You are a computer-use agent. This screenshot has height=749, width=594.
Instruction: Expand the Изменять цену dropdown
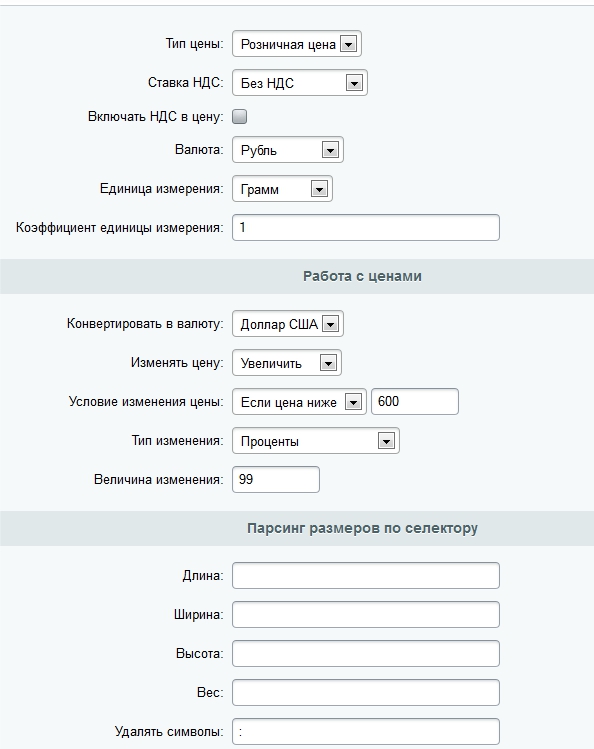click(x=286, y=363)
